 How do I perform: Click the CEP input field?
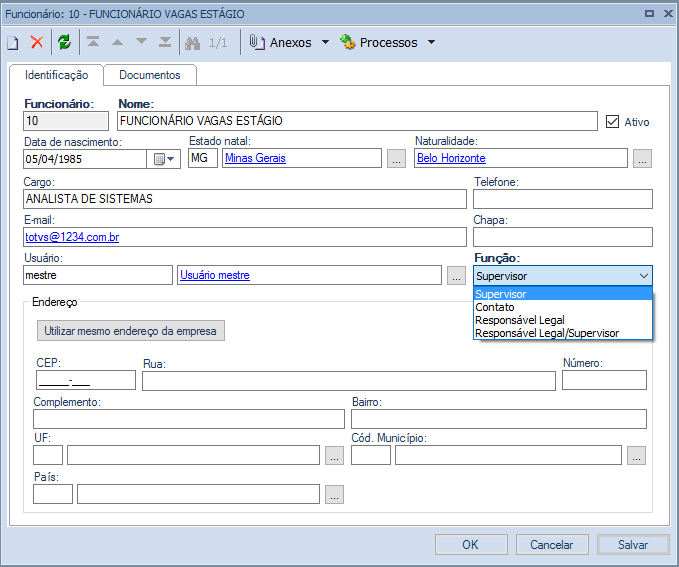(86, 380)
